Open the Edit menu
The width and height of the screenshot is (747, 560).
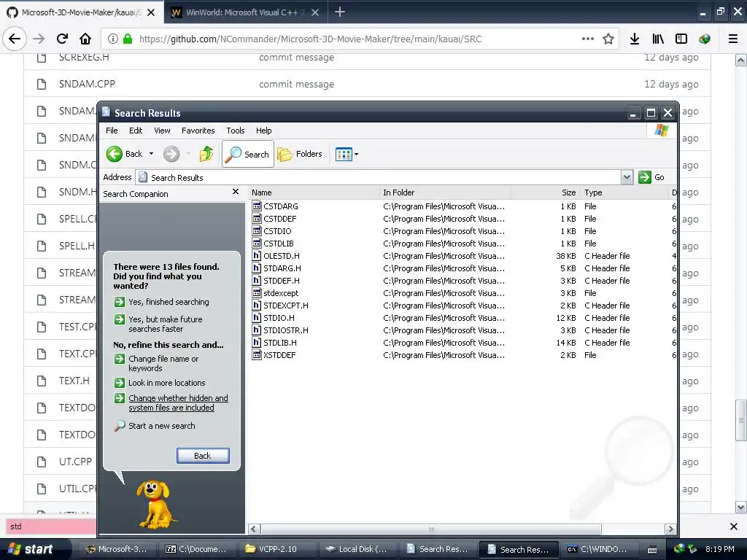(x=136, y=131)
